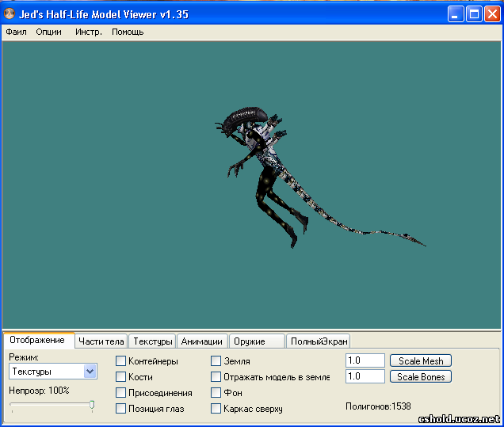Enable the Каркас сверху checkbox
This screenshot has width=504, height=427.
click(x=216, y=408)
